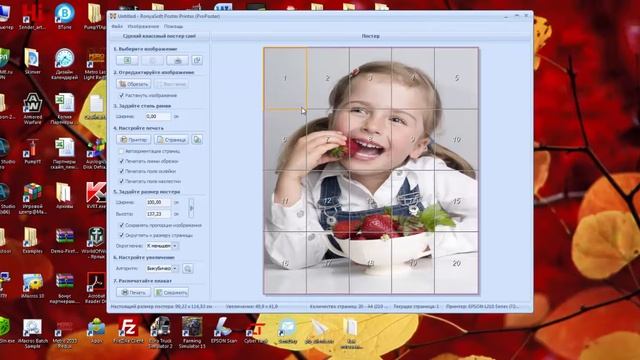Open the algorithm dropdown (Бикубичес)

[x=162, y=269]
